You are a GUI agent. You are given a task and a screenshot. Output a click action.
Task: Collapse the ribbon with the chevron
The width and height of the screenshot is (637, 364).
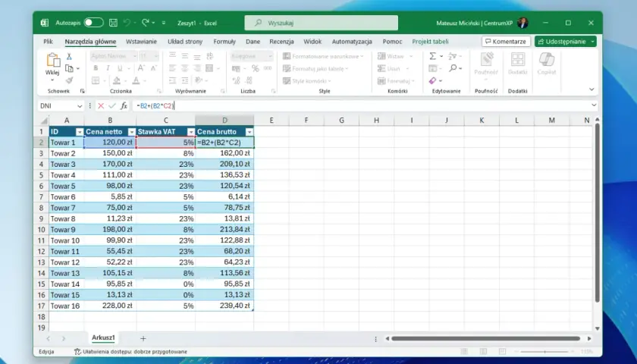(x=591, y=89)
